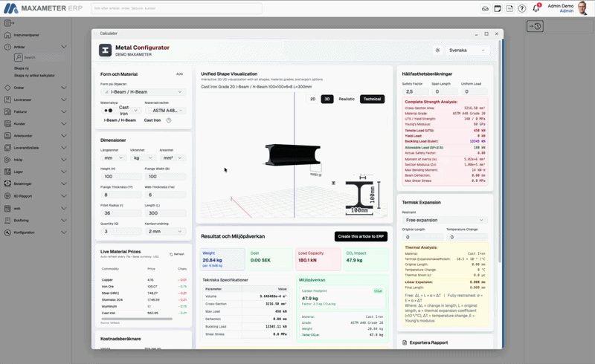Expand the Ordrar sidebar chevron
The height and width of the screenshot is (364, 595).
coord(64,88)
